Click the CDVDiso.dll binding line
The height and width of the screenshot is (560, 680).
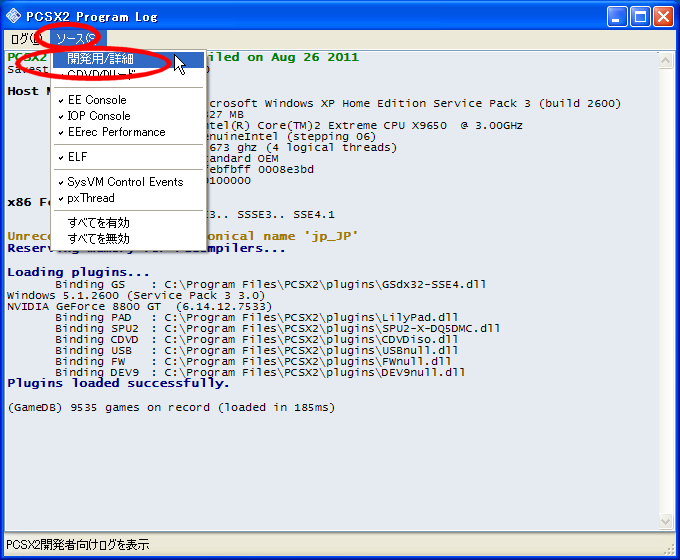coord(256,340)
